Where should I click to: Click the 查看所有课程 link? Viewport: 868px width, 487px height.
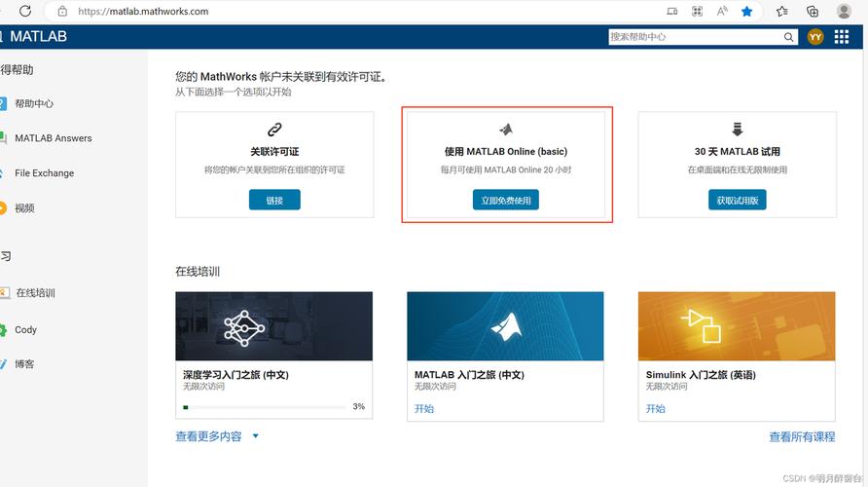tap(802, 436)
